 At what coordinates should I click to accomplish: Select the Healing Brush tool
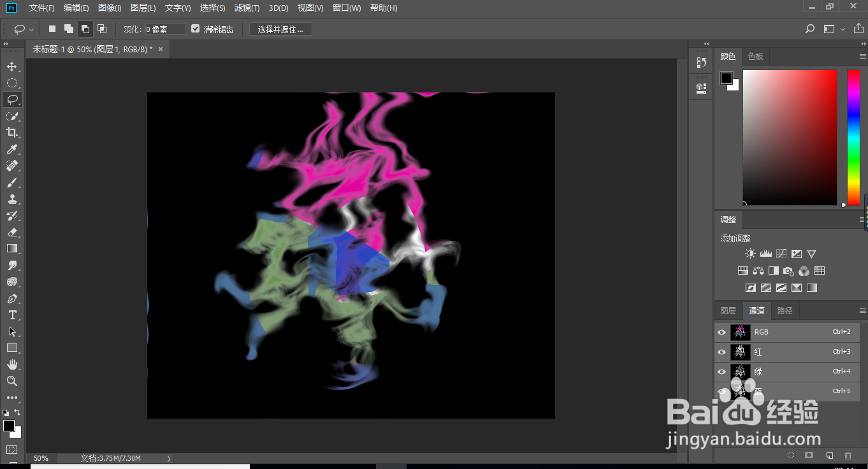[x=11, y=166]
